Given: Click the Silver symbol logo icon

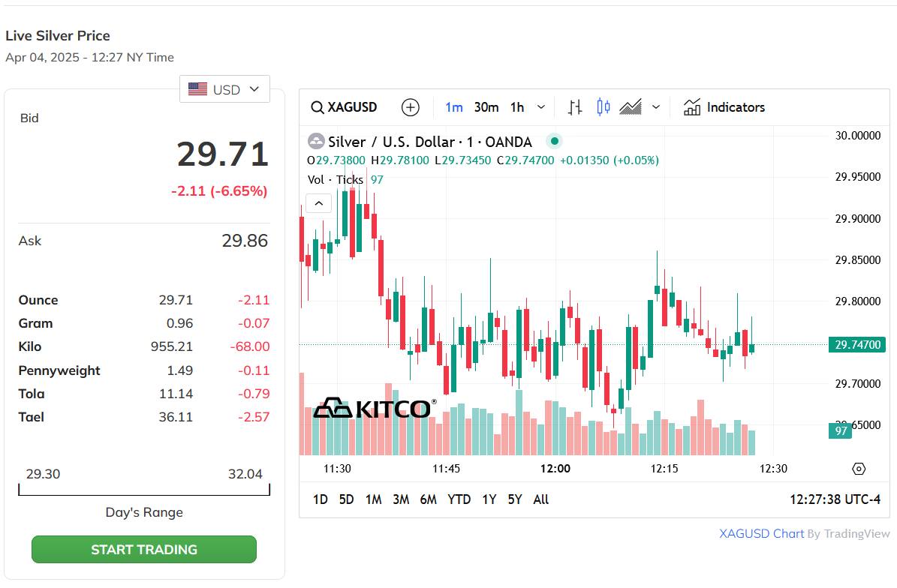Looking at the screenshot, I should click(x=316, y=141).
